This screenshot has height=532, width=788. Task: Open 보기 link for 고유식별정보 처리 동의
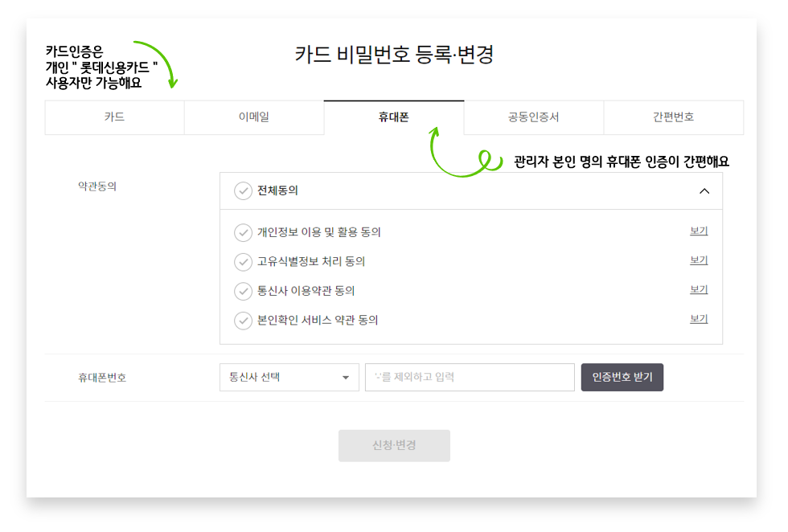pyautogui.click(x=699, y=260)
